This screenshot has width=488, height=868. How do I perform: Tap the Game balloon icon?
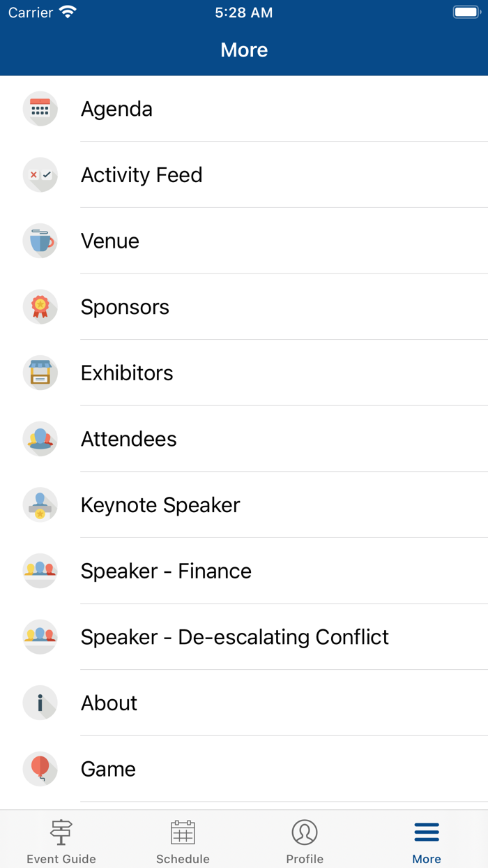click(x=40, y=769)
